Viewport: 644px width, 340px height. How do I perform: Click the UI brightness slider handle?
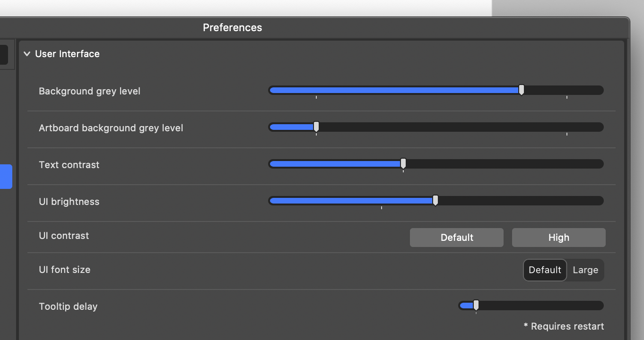click(x=435, y=200)
